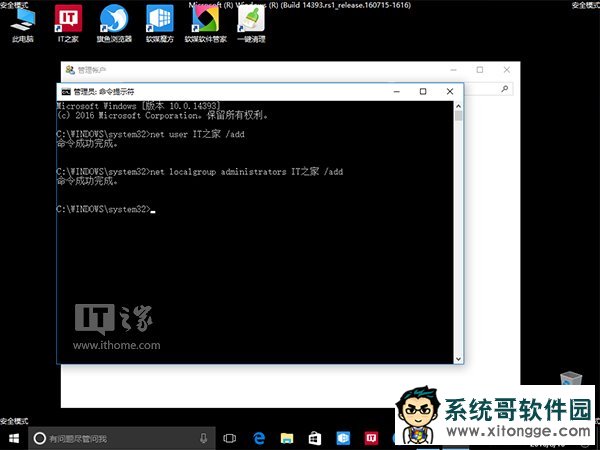Close the Command Prompt window
Viewport: 600px width, 450px height.
450,91
